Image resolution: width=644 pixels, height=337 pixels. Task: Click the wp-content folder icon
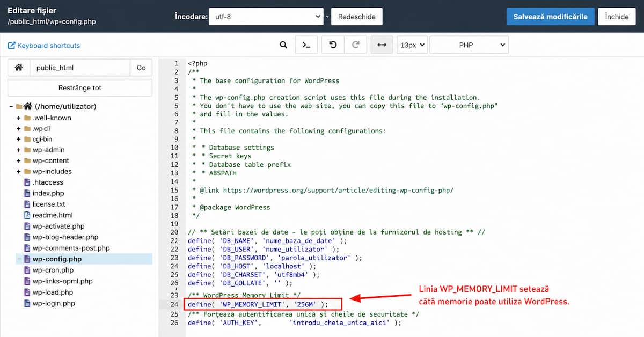pos(27,161)
